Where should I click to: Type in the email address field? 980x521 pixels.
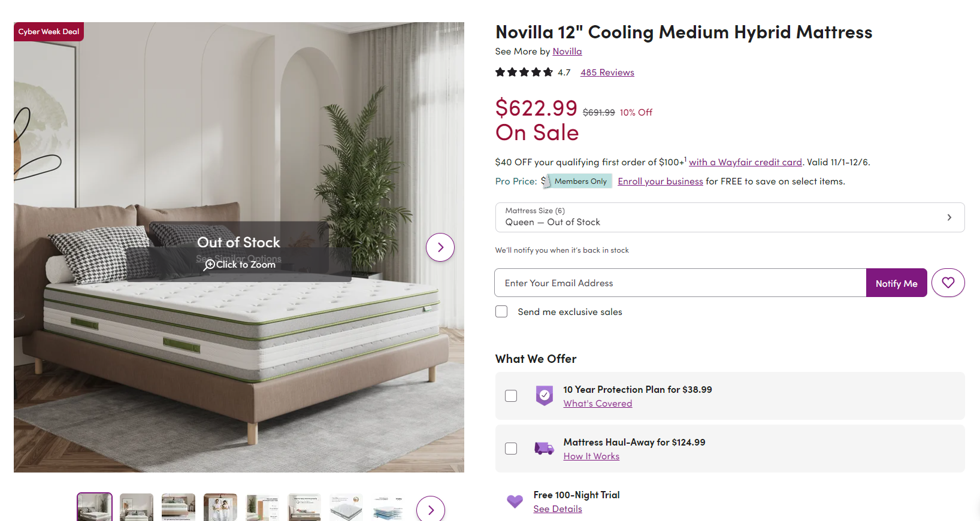[680, 283]
